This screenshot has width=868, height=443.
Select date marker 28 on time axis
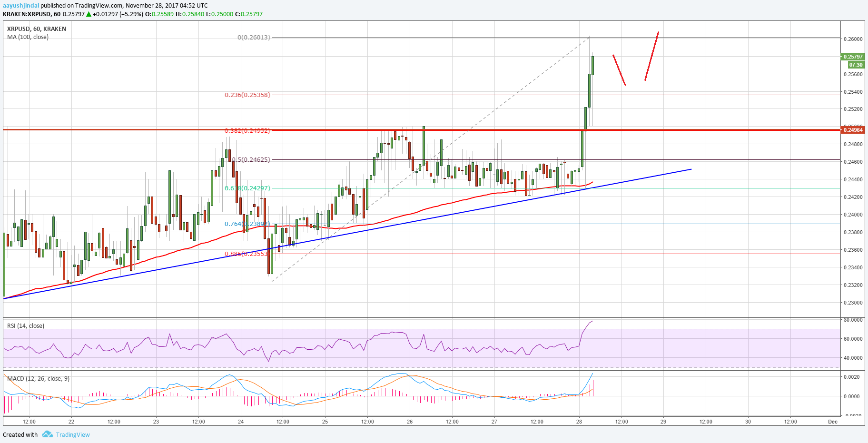pos(579,422)
